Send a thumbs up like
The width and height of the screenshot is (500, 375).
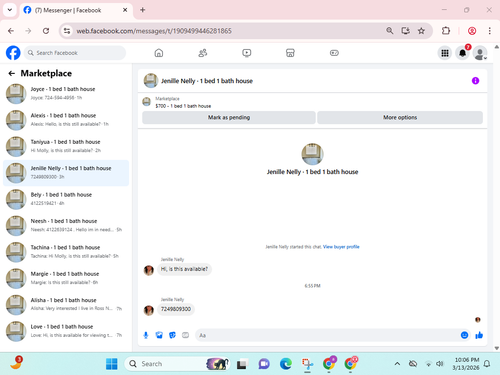479,335
